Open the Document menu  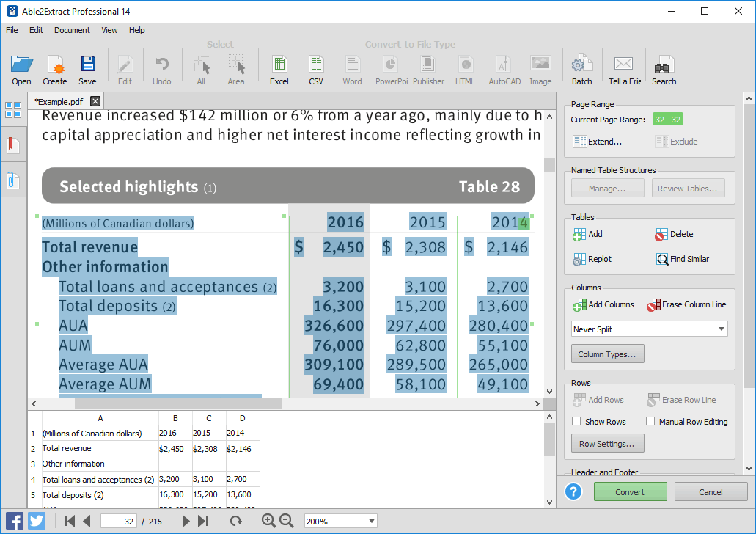(x=72, y=30)
